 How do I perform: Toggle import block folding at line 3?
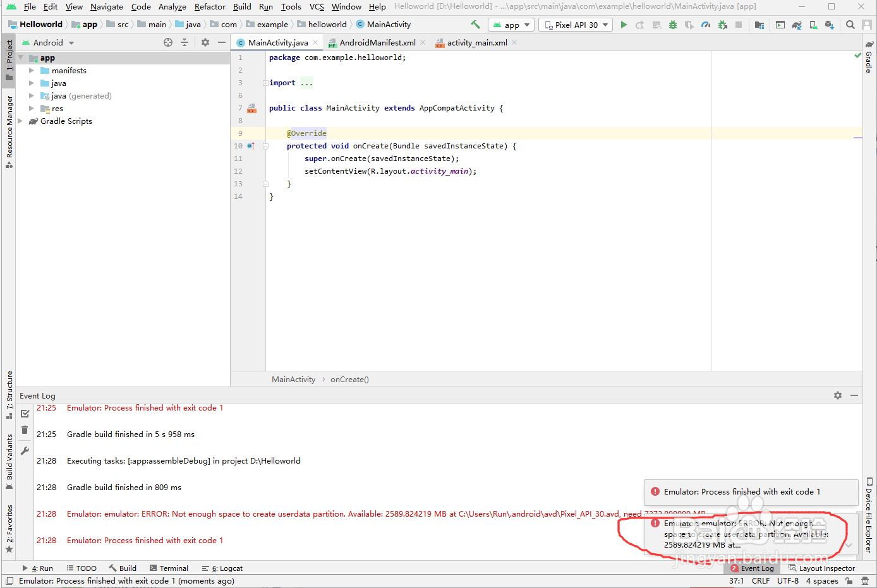tap(265, 83)
